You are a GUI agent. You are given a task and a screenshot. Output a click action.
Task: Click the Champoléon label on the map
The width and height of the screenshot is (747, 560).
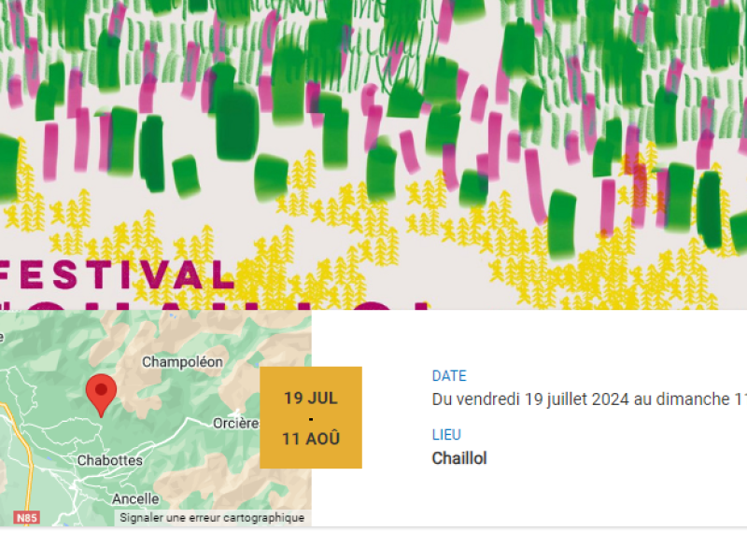pos(182,362)
